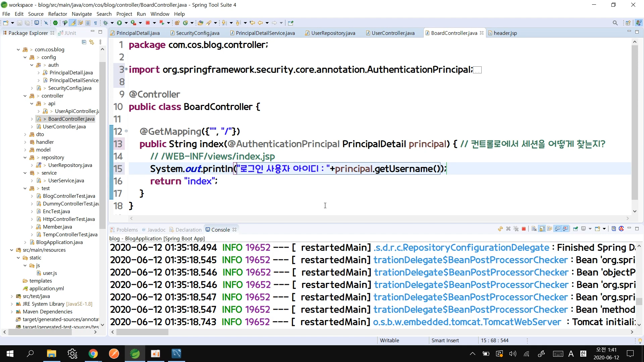This screenshot has width=644, height=362.
Task: Click the toolbar search magnifier icon
Action: tap(615, 23)
